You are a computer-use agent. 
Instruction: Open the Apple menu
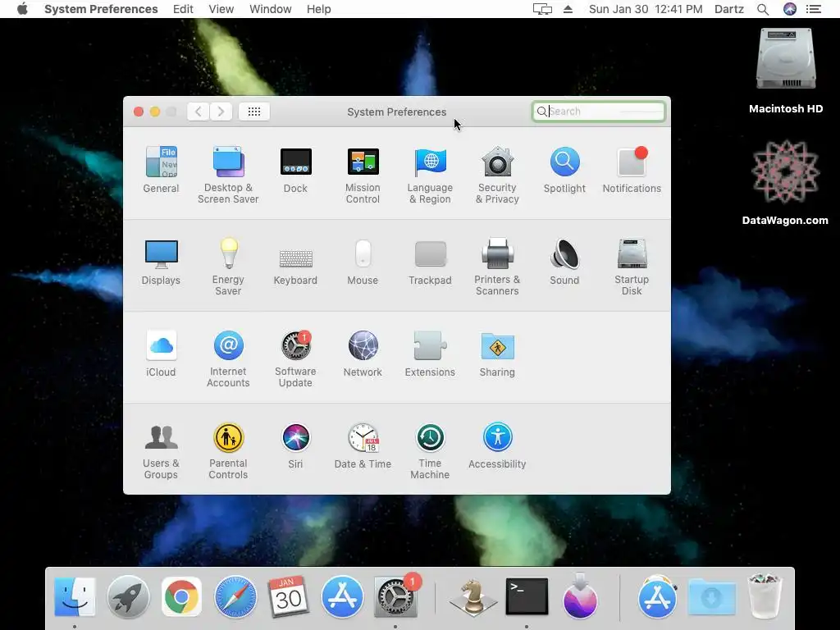click(22, 9)
